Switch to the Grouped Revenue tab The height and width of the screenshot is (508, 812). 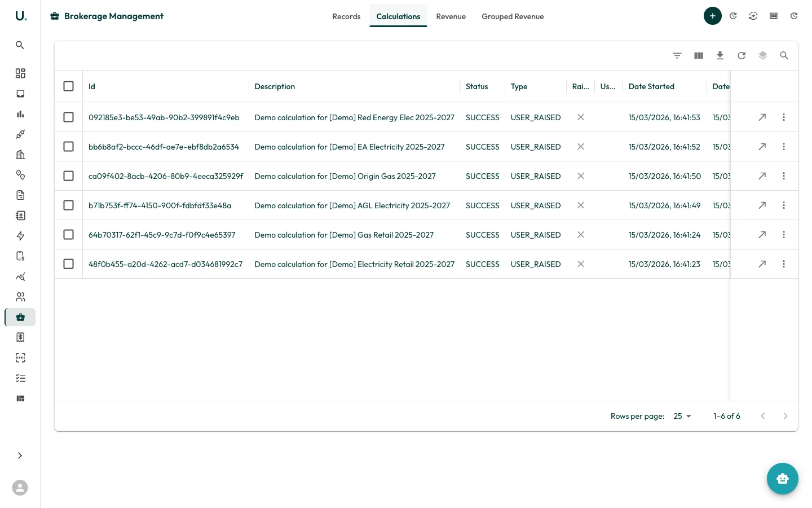[x=513, y=16]
